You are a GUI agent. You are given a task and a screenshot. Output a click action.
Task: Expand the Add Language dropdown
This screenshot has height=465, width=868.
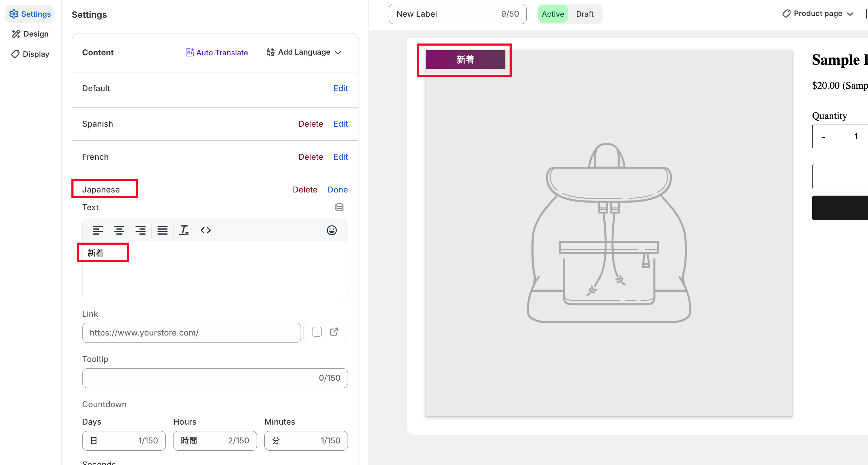click(304, 52)
